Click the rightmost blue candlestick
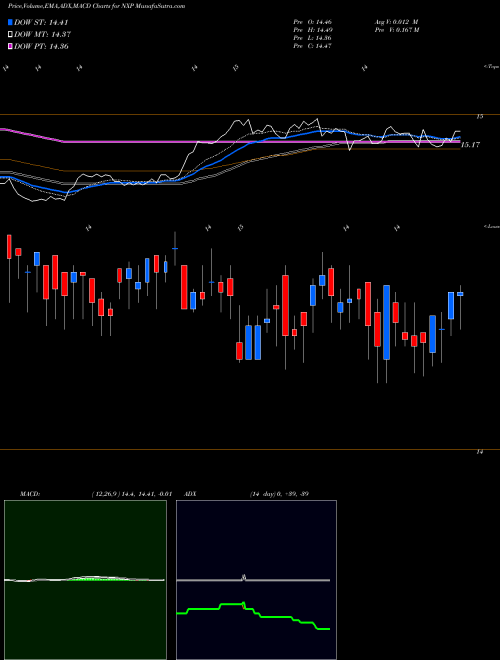 (460, 294)
